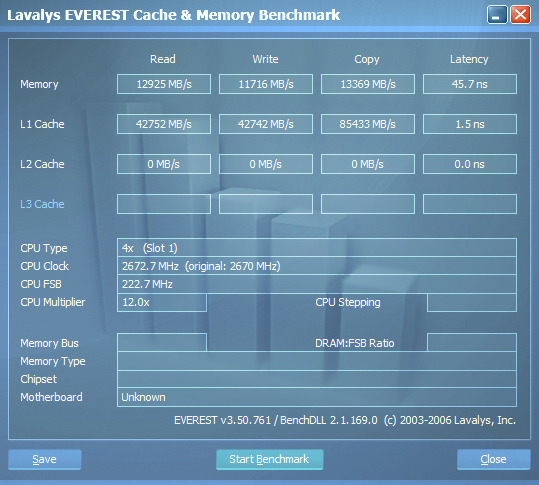Screen dimensions: 539x485
Task: Close the benchmark dialog via Close button
Action: (494, 459)
